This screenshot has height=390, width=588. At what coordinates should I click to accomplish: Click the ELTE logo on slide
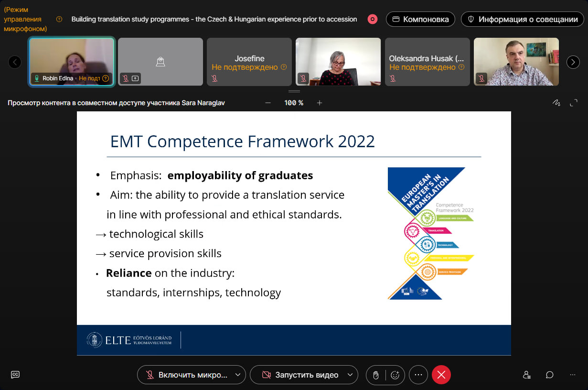pos(129,340)
